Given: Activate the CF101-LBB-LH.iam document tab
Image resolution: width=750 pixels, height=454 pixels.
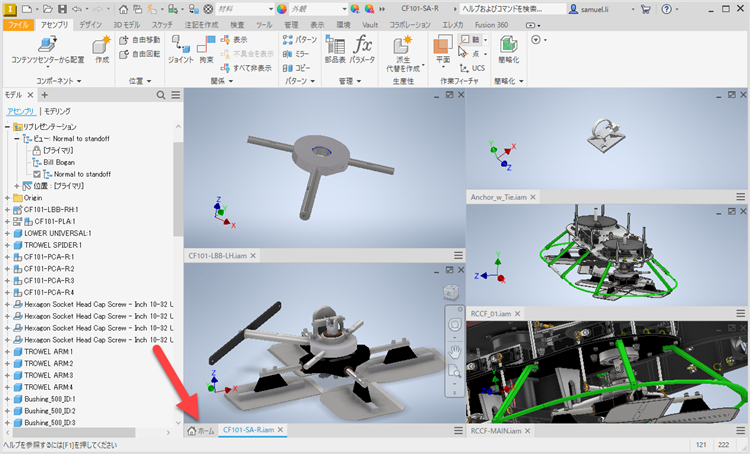Looking at the screenshot, I should 218,255.
